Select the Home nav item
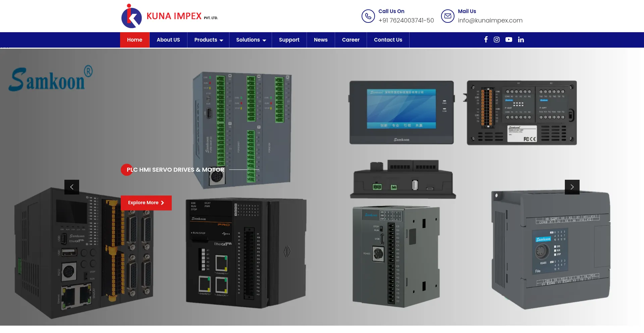Image resolution: width=644 pixels, height=333 pixels. click(x=135, y=40)
